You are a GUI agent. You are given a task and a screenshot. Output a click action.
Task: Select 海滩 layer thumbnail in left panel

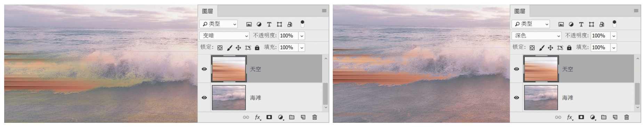(229, 98)
